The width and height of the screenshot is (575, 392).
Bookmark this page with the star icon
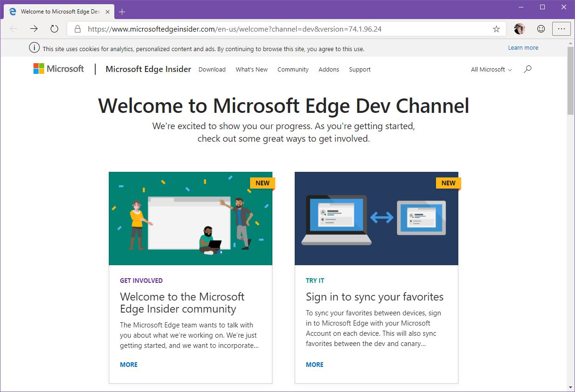496,29
